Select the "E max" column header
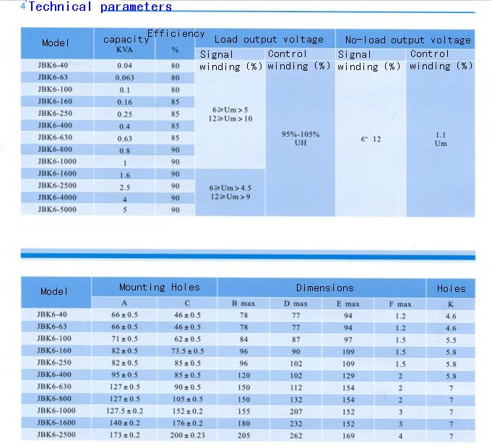Screen dimensions: 492x448 pyautogui.click(x=348, y=304)
